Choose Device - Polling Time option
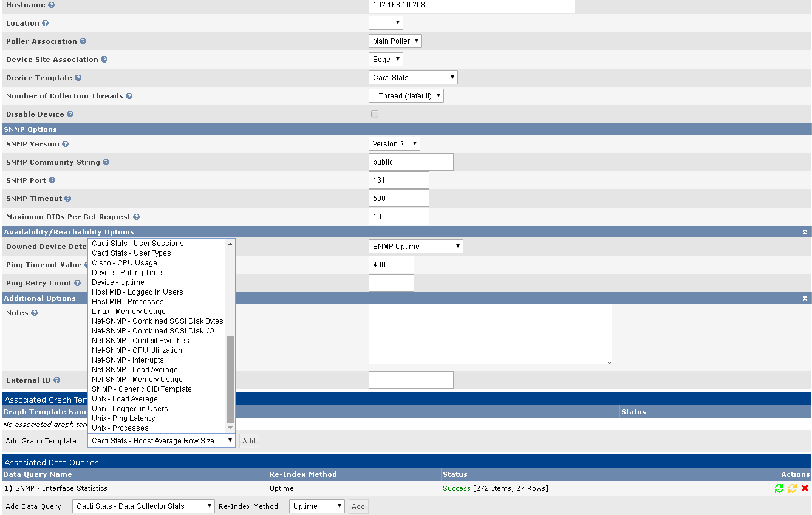 coord(157,273)
